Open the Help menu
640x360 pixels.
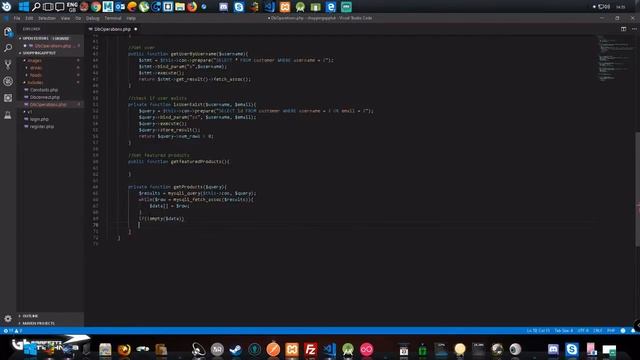(x=131, y=18)
